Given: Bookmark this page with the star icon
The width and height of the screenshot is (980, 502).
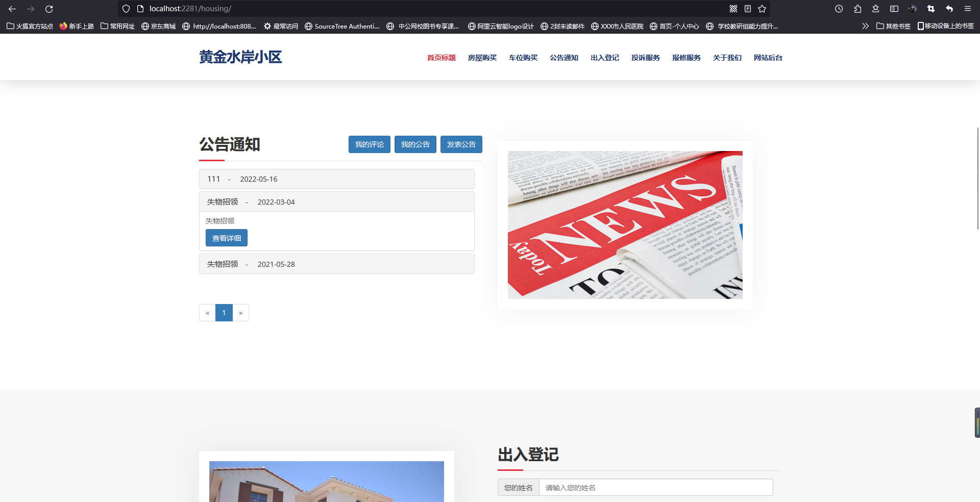Looking at the screenshot, I should coord(762,9).
